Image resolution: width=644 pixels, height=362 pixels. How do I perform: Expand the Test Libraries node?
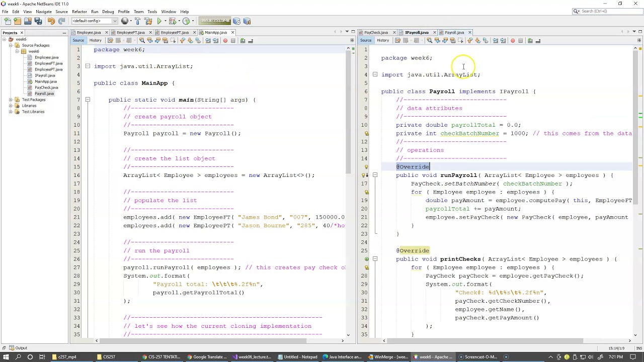click(11, 112)
